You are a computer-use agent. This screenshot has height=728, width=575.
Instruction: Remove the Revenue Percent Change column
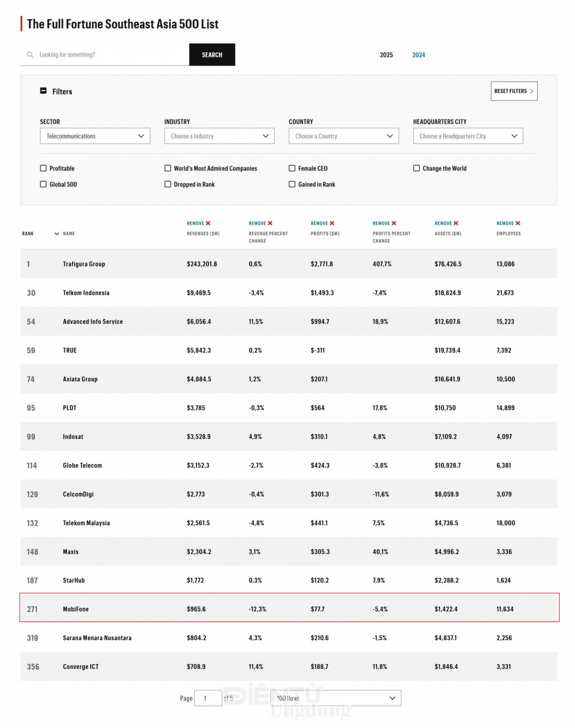[x=270, y=223]
